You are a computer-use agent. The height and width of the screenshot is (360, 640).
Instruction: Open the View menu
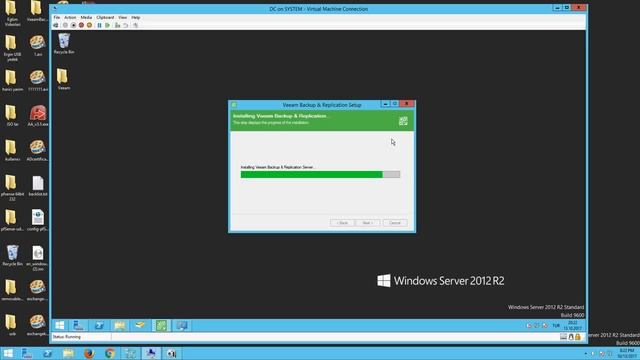click(122, 18)
